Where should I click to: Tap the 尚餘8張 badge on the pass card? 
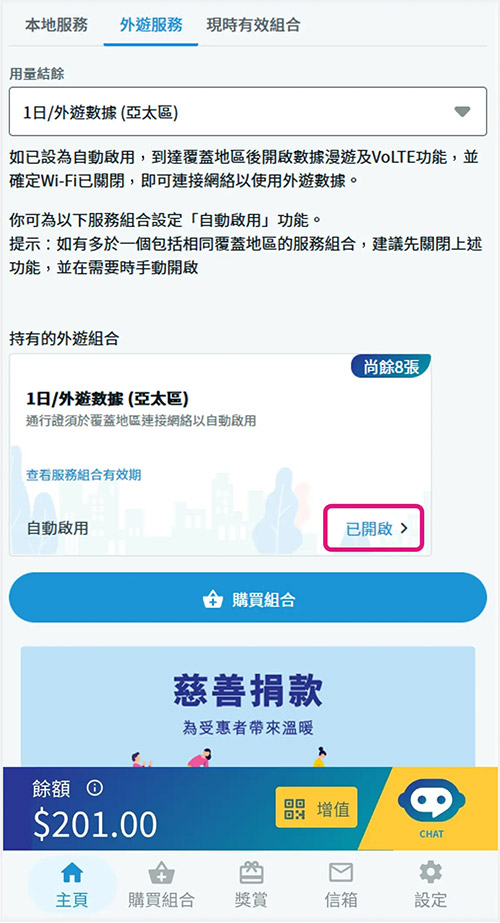click(391, 367)
